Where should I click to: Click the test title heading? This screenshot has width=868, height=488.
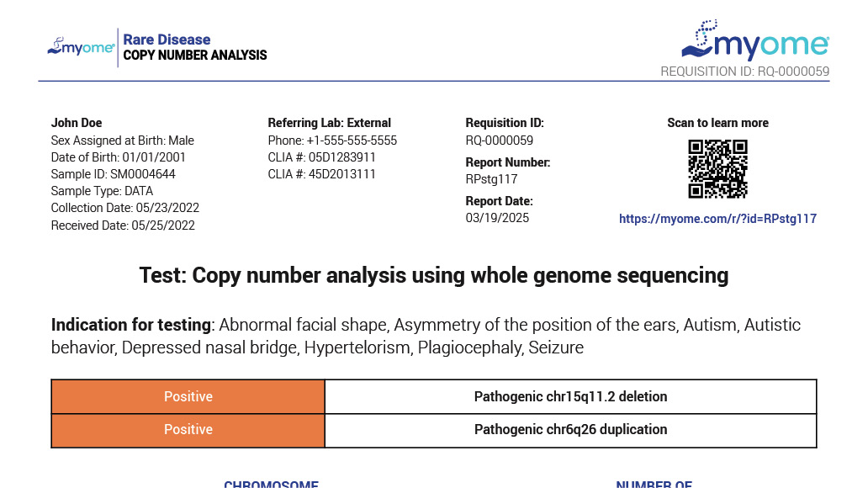[x=434, y=275]
